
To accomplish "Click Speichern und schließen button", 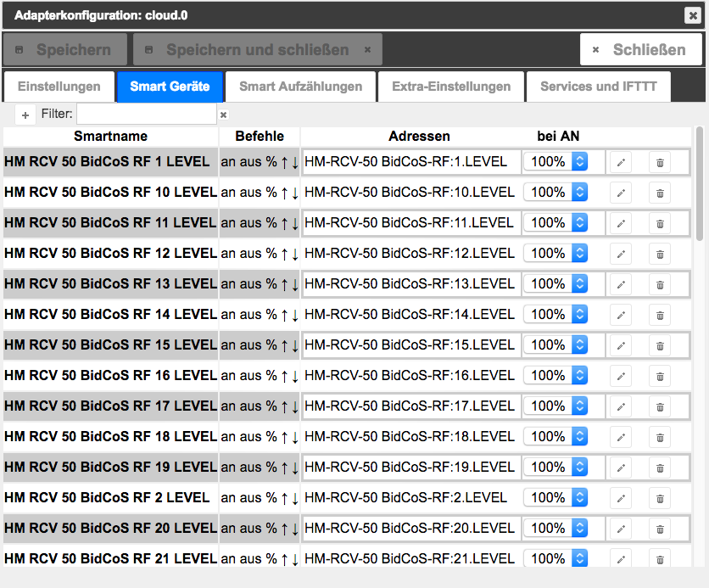I will pyautogui.click(x=258, y=49).
